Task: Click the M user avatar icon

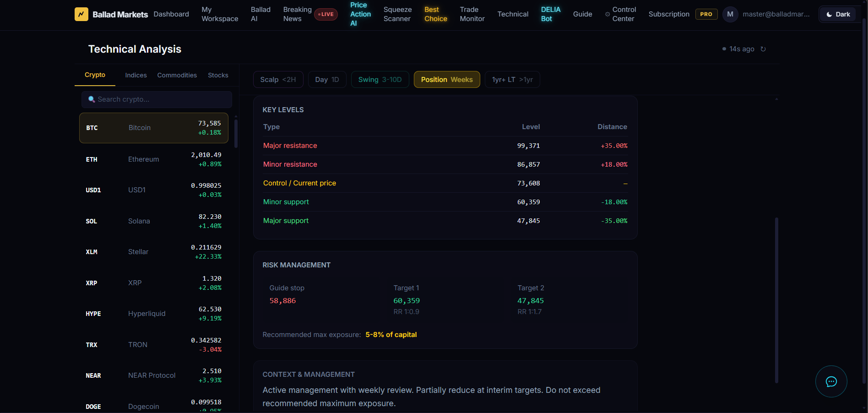Action: tap(730, 14)
